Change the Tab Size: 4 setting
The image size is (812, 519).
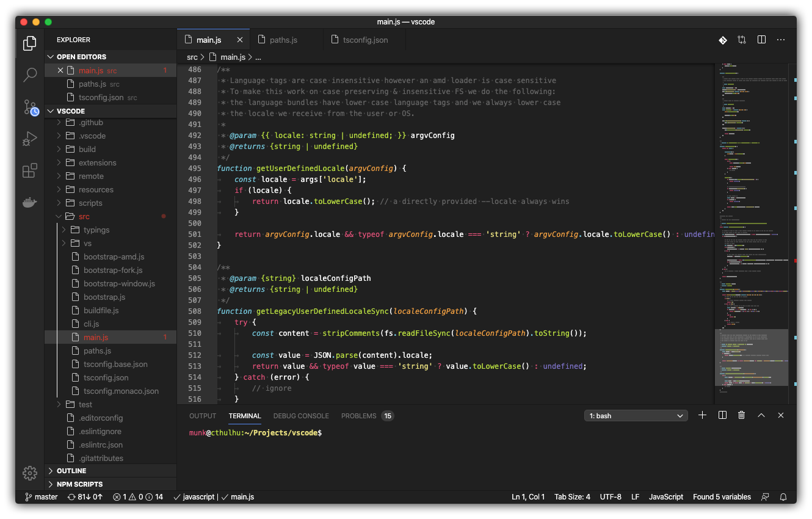click(x=572, y=497)
